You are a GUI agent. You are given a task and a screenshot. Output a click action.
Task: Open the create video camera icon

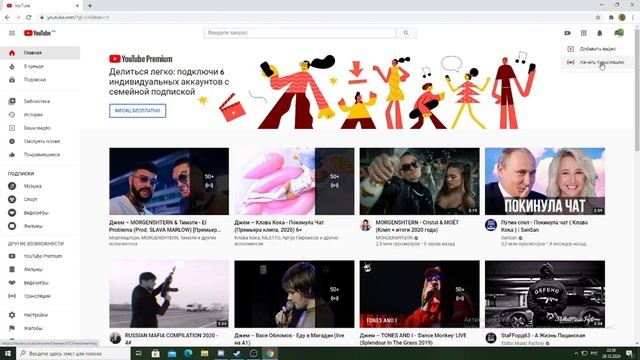click(567, 33)
